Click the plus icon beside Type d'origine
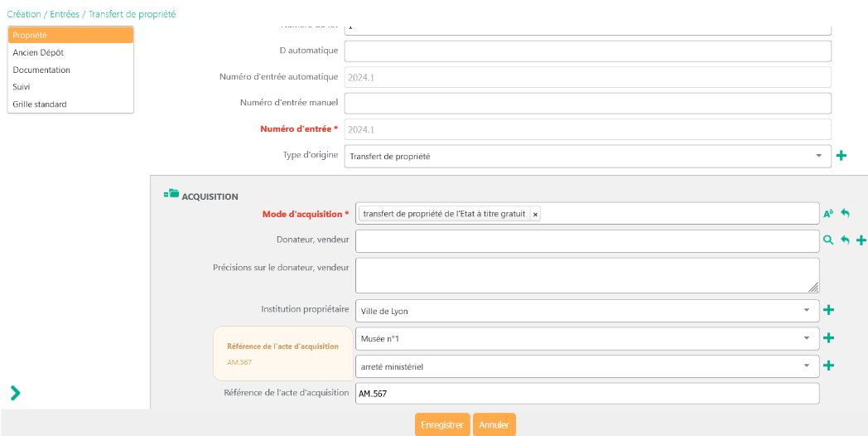The image size is (868, 436). pos(841,156)
